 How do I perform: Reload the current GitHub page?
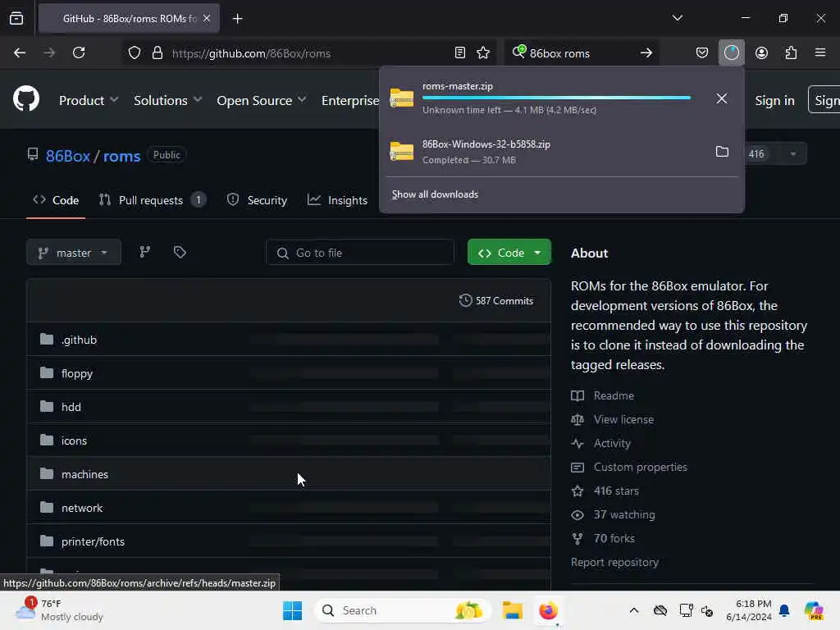pyautogui.click(x=79, y=52)
